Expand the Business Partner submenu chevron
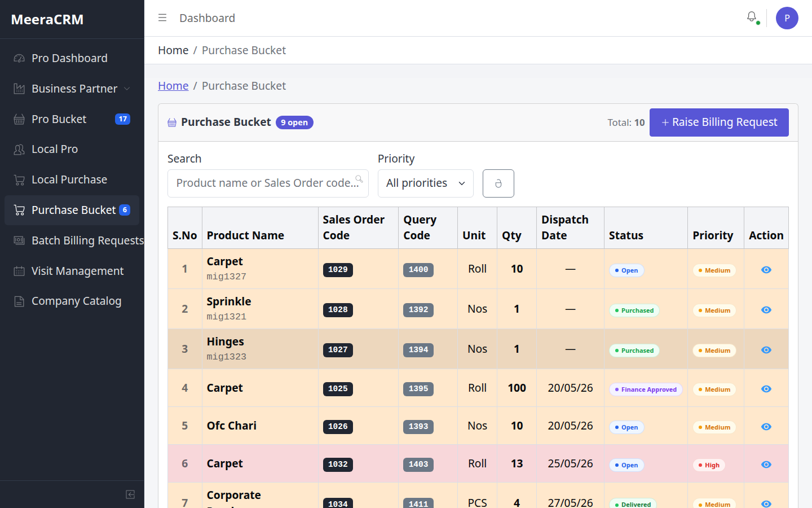 click(127, 89)
